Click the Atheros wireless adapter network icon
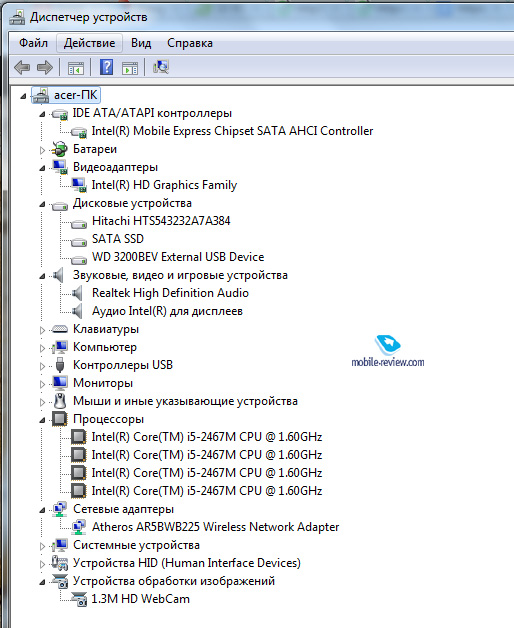 (79, 527)
